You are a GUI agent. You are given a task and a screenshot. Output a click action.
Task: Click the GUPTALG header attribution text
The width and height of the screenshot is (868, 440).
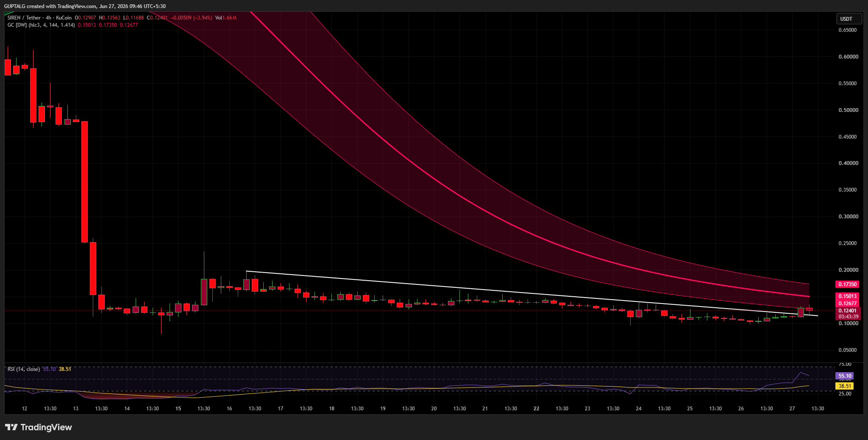[85, 6]
